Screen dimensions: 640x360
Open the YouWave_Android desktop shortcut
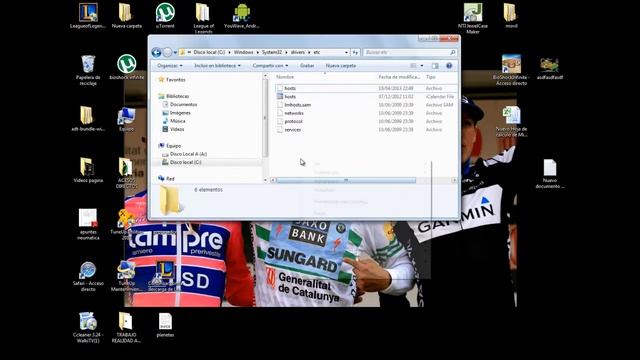click(242, 16)
